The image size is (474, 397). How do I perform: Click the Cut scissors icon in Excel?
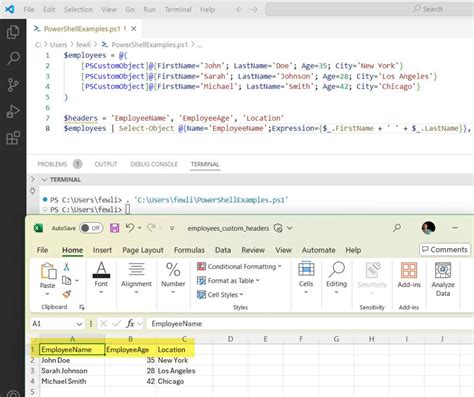click(x=67, y=267)
